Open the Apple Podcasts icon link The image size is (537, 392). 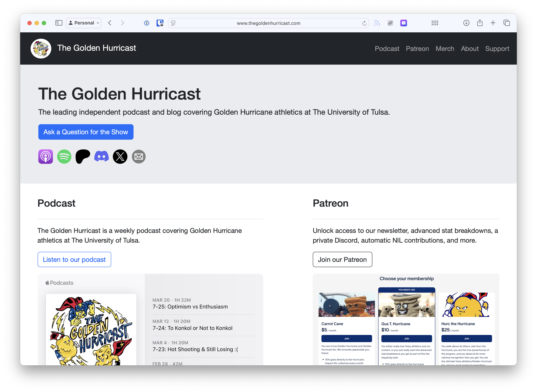pos(46,157)
